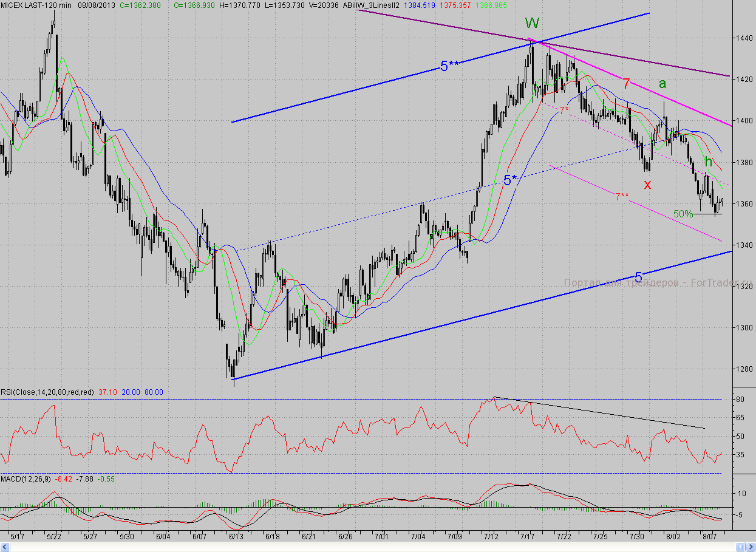This screenshot has height=552, width=756.
Task: Jump to the 6/13 date marker
Action: coord(236,537)
